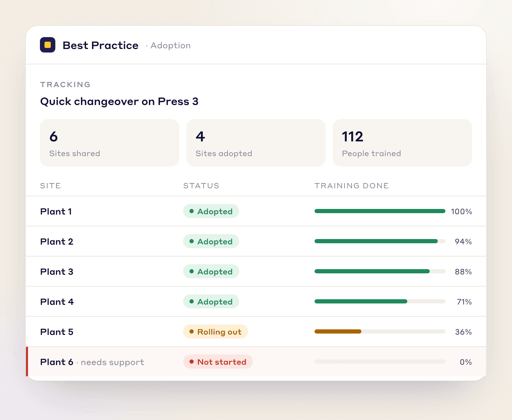Select the Plant 2 site name
This screenshot has width=512, height=420.
click(x=57, y=241)
